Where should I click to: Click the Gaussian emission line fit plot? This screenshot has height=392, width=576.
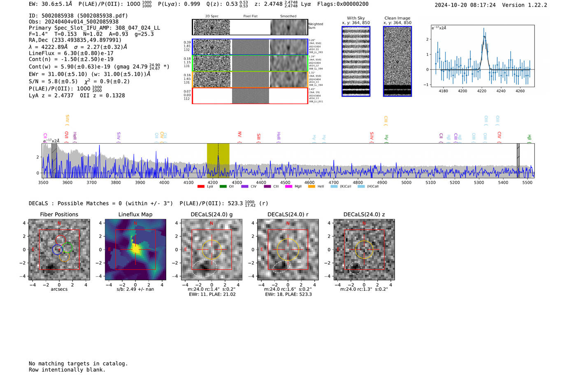click(x=482, y=56)
